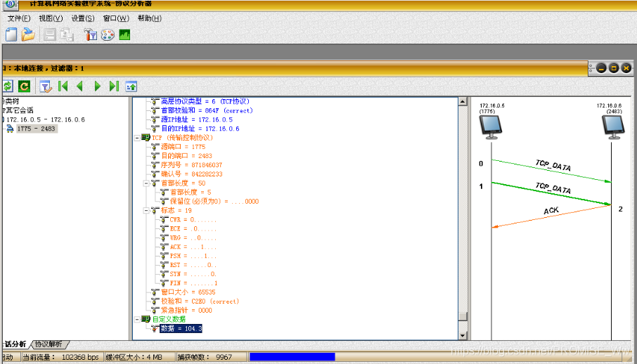This screenshot has height=364, width=637.
Task: Click the greyed-out save icon
Action: click(x=49, y=34)
